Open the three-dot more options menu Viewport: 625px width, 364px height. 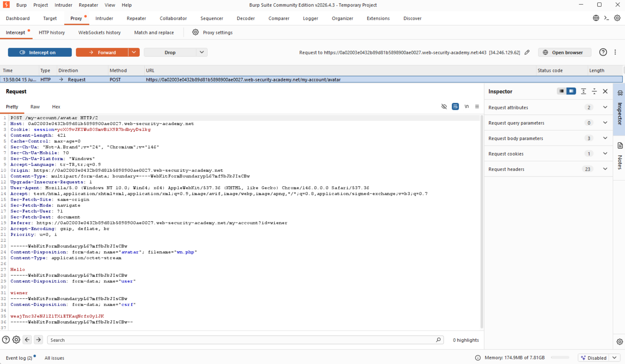pyautogui.click(x=615, y=52)
